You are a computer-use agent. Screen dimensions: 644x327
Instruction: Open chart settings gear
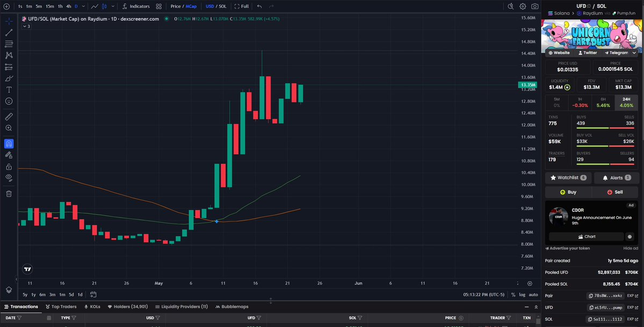coord(523,6)
